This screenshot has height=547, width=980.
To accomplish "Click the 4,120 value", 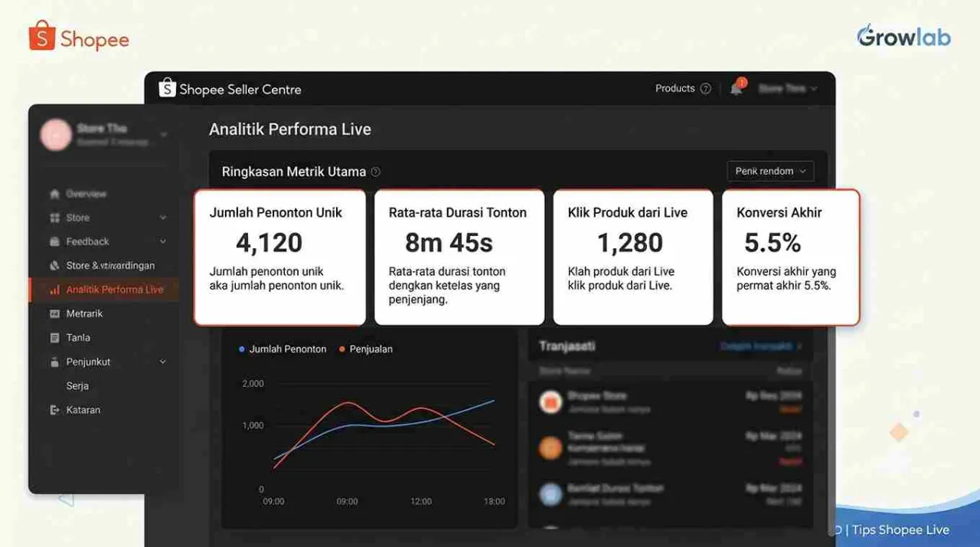I will pyautogui.click(x=269, y=243).
